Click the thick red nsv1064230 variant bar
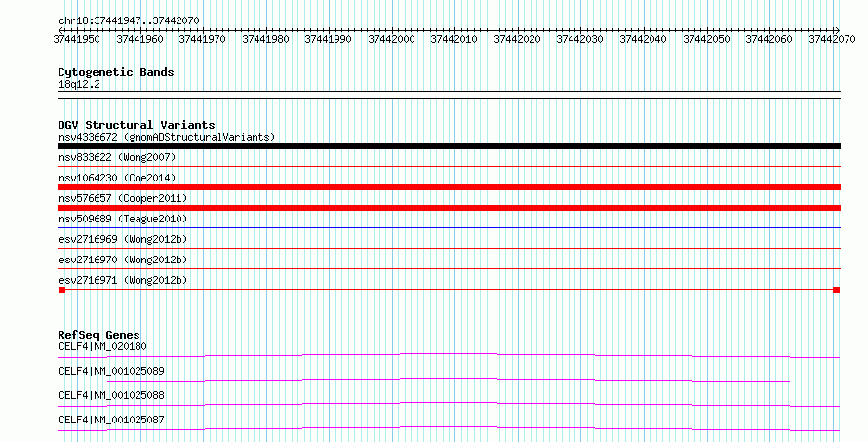 coord(449,187)
